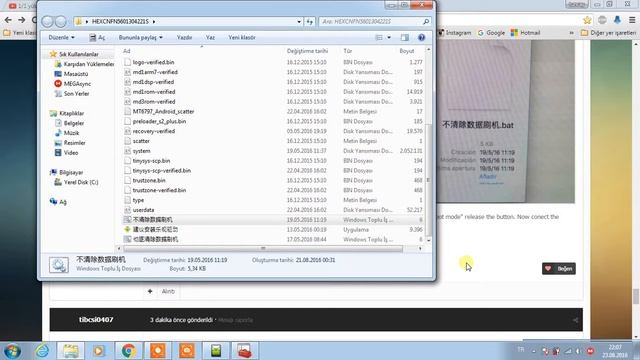Click the refresh button beside address bar
640x360 pixels.
pos(310,21)
